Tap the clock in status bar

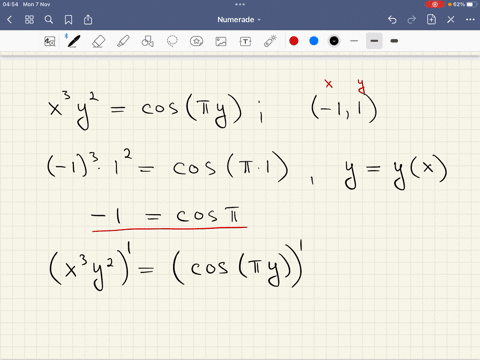[x=10, y=4]
